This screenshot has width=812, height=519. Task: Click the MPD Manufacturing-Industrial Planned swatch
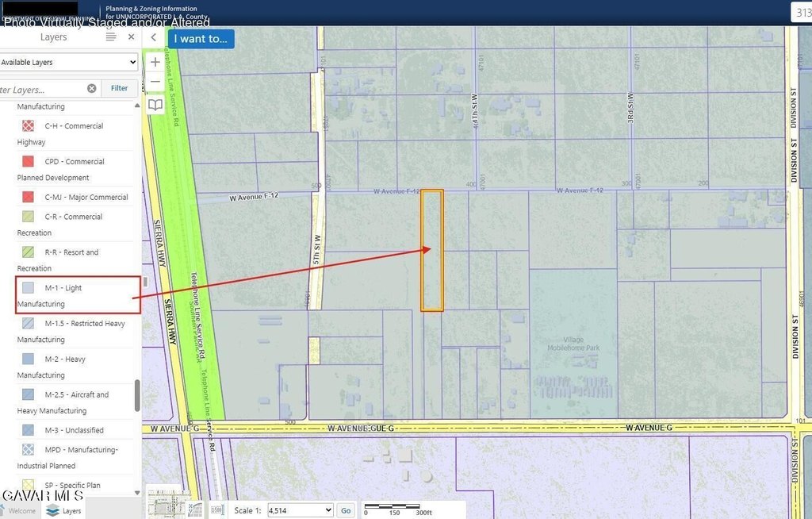pyautogui.click(x=28, y=449)
